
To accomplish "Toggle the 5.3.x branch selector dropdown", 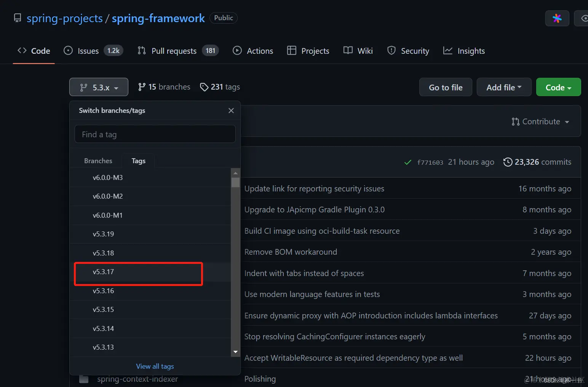I will [99, 87].
